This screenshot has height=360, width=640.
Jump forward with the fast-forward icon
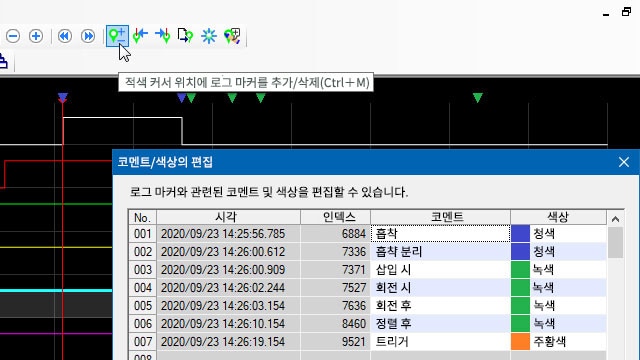point(88,36)
